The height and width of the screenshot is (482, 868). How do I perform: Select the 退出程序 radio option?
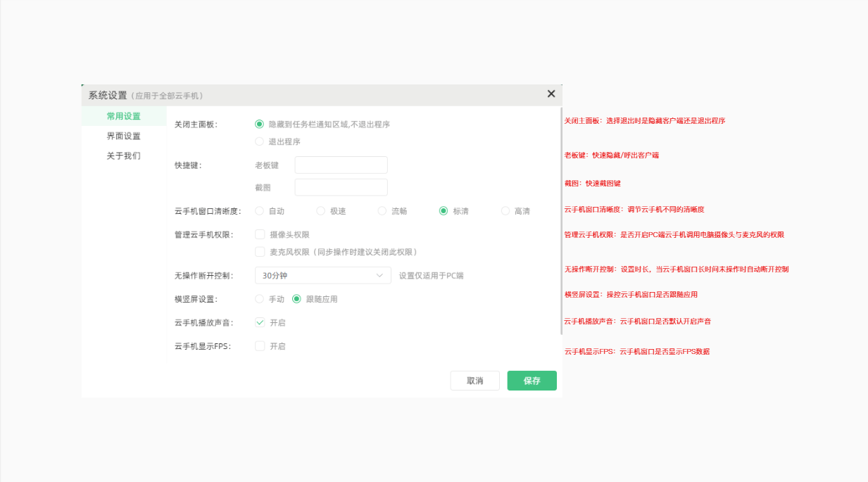259,141
